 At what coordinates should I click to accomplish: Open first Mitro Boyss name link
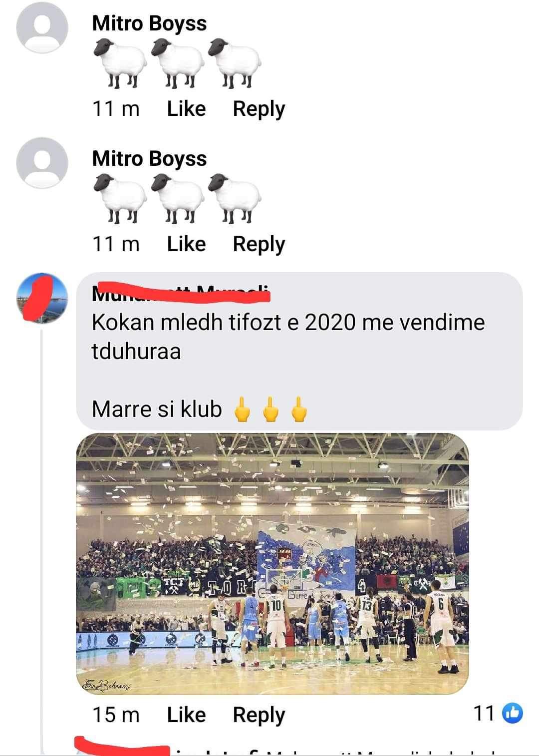click(x=149, y=23)
